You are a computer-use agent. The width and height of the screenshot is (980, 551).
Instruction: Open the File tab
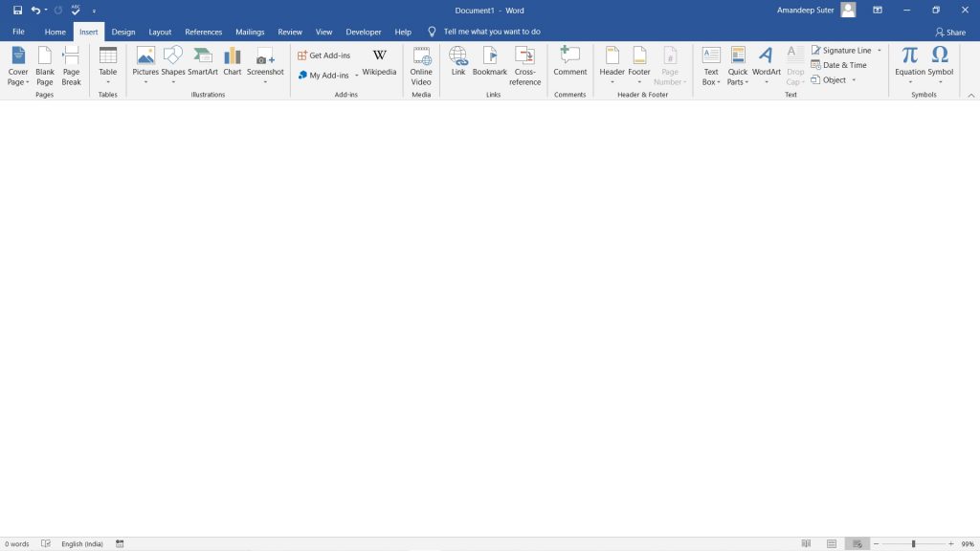coord(19,32)
